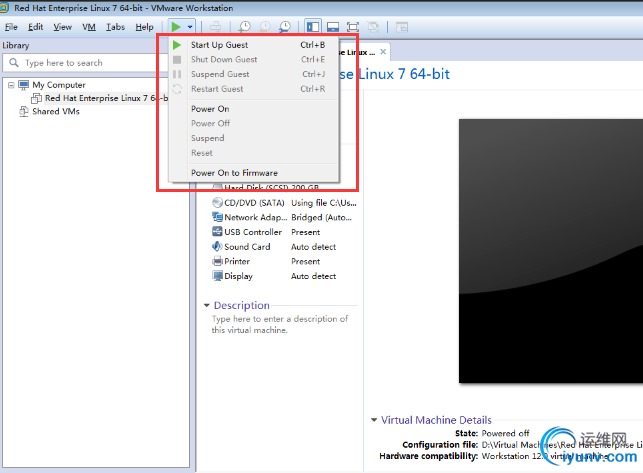Select Power Off from the menu
643x473 pixels.
point(254,123)
